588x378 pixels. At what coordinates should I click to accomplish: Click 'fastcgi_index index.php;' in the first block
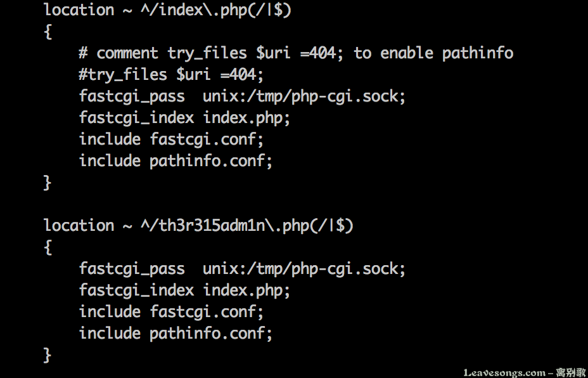click(x=184, y=118)
